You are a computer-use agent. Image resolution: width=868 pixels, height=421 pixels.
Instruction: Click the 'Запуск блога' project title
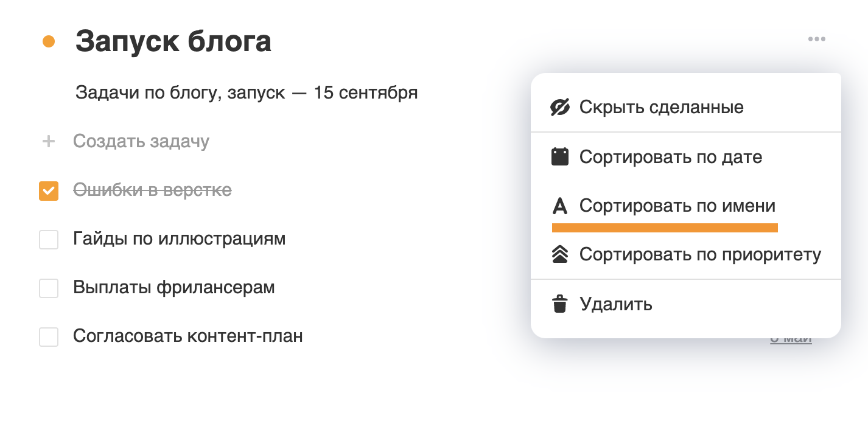tap(173, 41)
